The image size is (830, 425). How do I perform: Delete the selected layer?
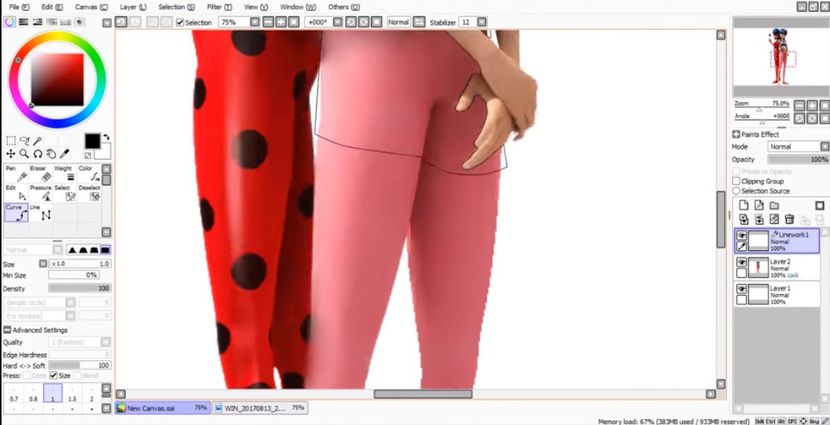point(789,219)
